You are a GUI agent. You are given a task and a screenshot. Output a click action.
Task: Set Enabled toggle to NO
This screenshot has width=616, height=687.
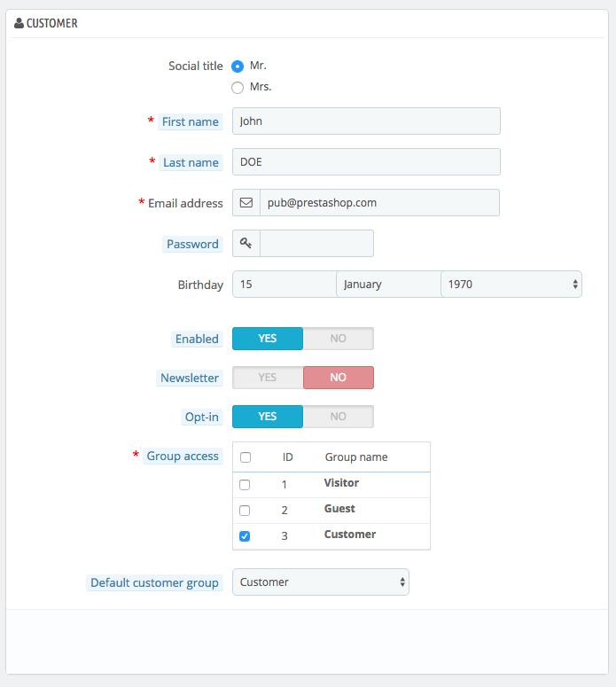click(x=339, y=339)
